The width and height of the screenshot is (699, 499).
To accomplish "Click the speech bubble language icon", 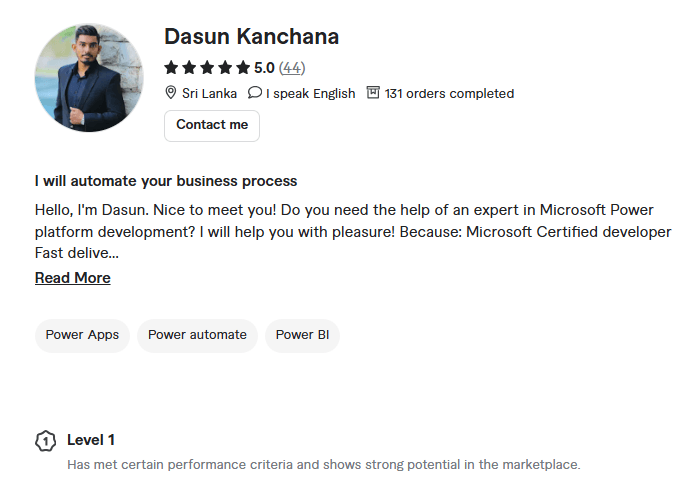I will click(x=255, y=93).
